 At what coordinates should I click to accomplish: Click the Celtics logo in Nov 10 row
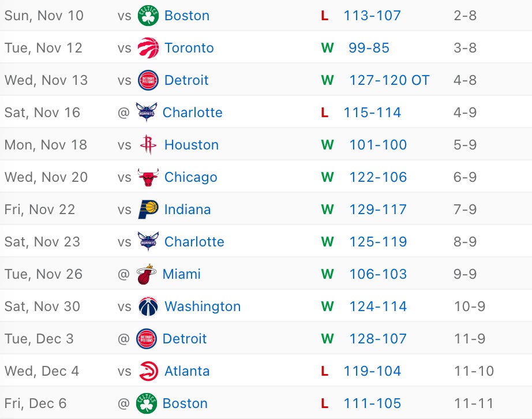coord(148,16)
